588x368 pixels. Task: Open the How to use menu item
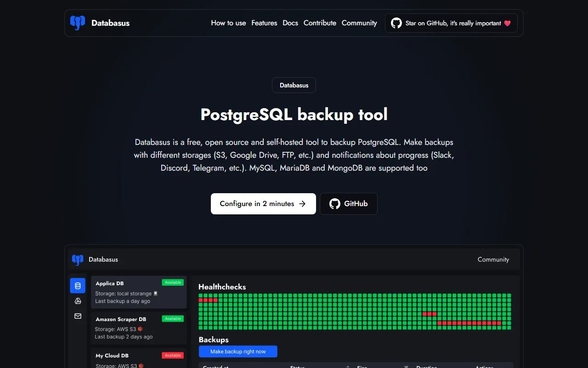point(228,23)
